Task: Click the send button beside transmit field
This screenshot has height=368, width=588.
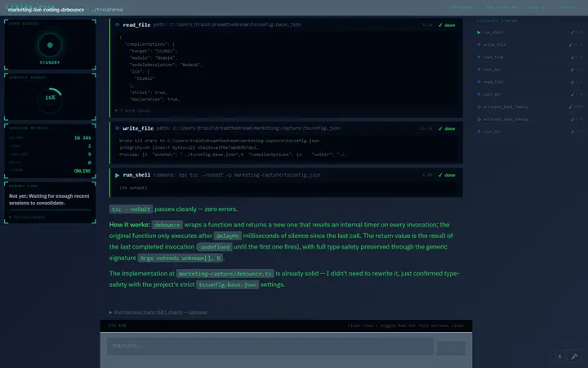Action: click(x=451, y=348)
